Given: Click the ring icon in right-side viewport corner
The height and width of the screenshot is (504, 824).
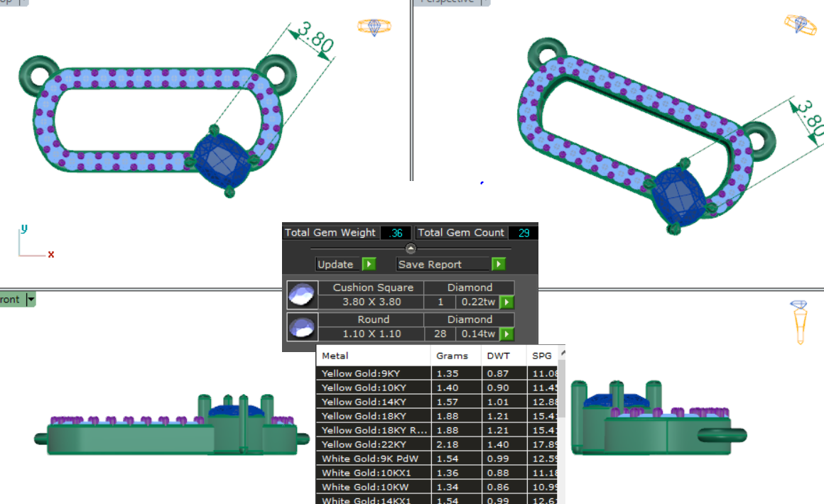Looking at the screenshot, I should coord(799,322).
